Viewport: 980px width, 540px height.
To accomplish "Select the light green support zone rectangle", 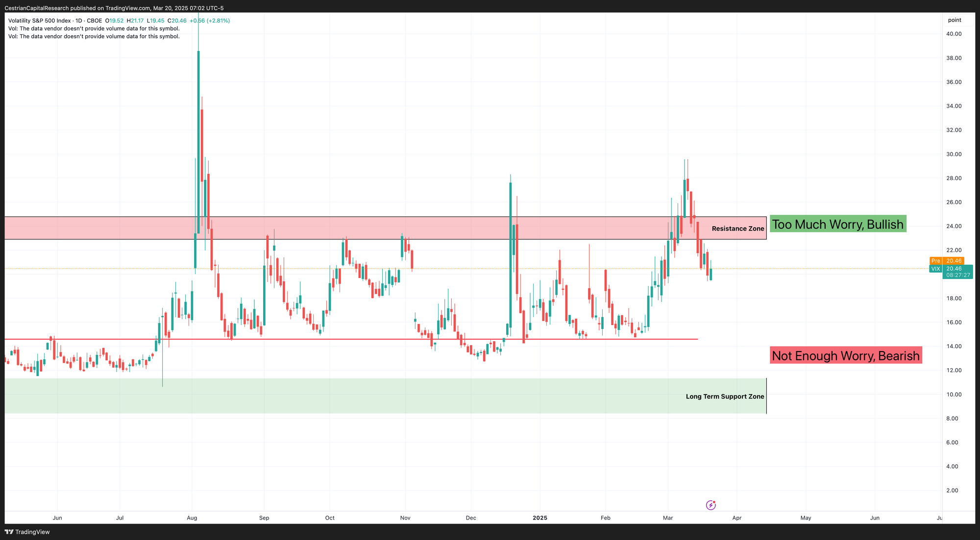I will coord(343,396).
